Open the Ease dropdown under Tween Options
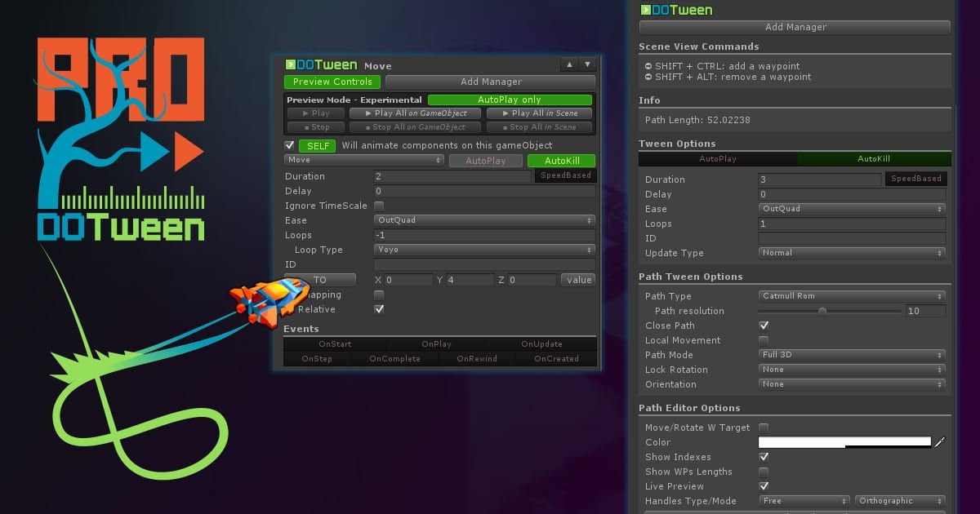The image size is (980, 514). (x=852, y=209)
